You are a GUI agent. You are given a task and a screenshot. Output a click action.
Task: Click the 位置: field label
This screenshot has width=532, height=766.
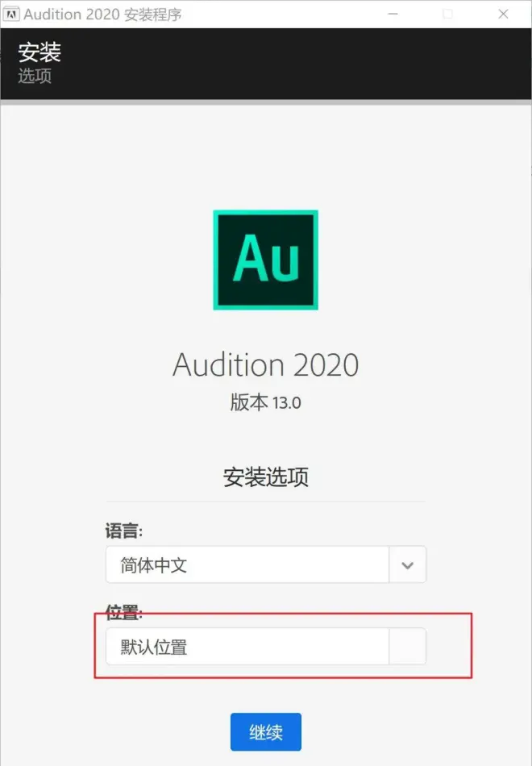point(124,613)
